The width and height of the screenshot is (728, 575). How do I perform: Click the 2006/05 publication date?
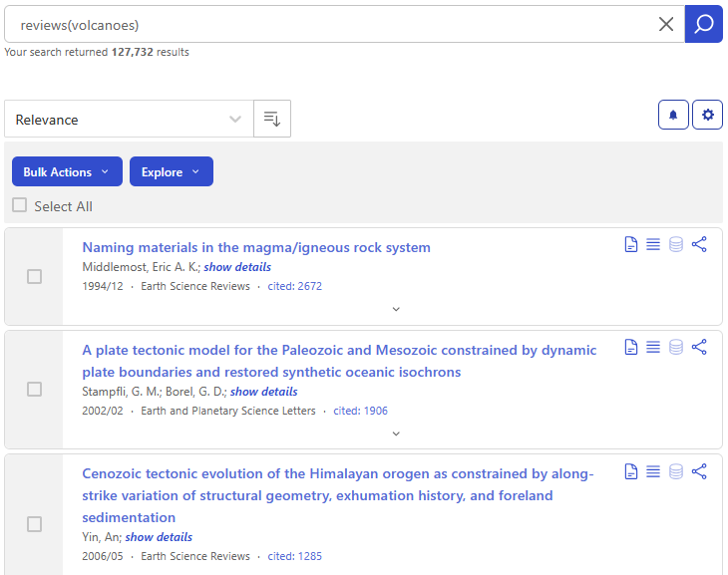(103, 556)
